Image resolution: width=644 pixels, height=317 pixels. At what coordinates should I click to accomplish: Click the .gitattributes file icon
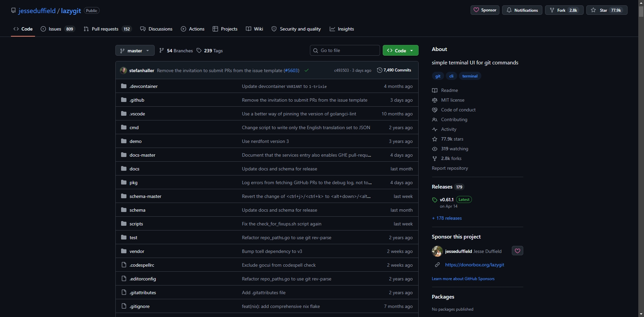[124, 293]
